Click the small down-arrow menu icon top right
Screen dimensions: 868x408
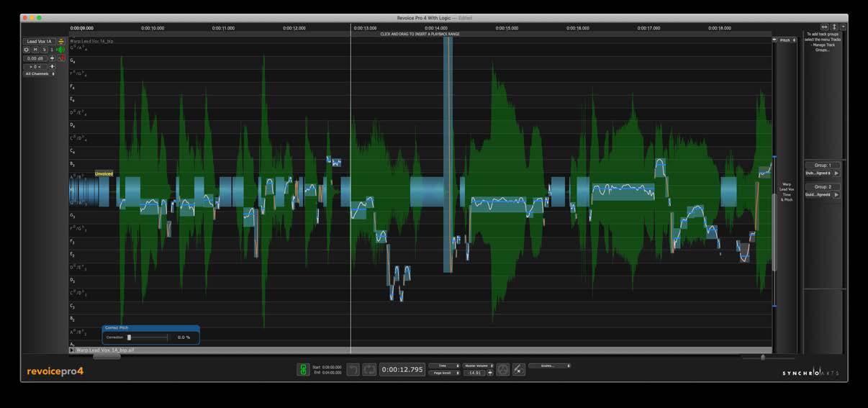point(843,27)
